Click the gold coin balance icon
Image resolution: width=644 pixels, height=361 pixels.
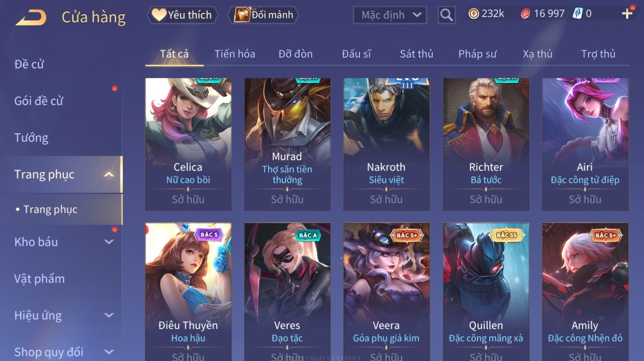[473, 14]
